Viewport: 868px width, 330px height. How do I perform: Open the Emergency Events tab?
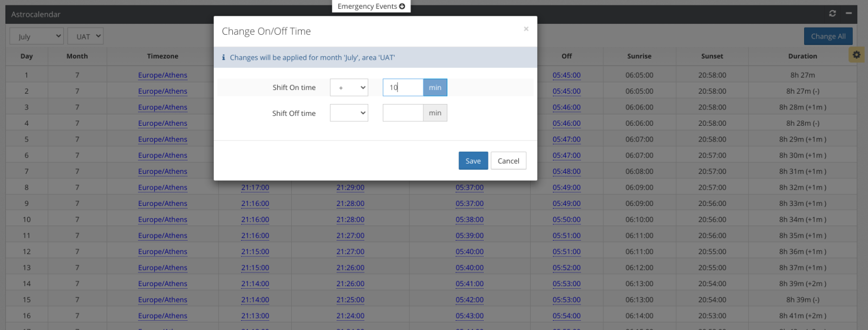pyautogui.click(x=367, y=7)
